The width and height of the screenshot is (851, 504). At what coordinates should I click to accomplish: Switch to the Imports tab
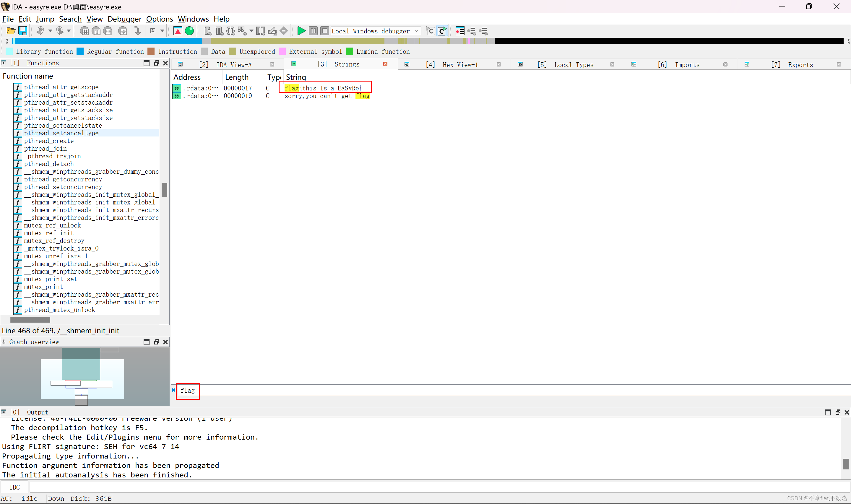point(687,64)
